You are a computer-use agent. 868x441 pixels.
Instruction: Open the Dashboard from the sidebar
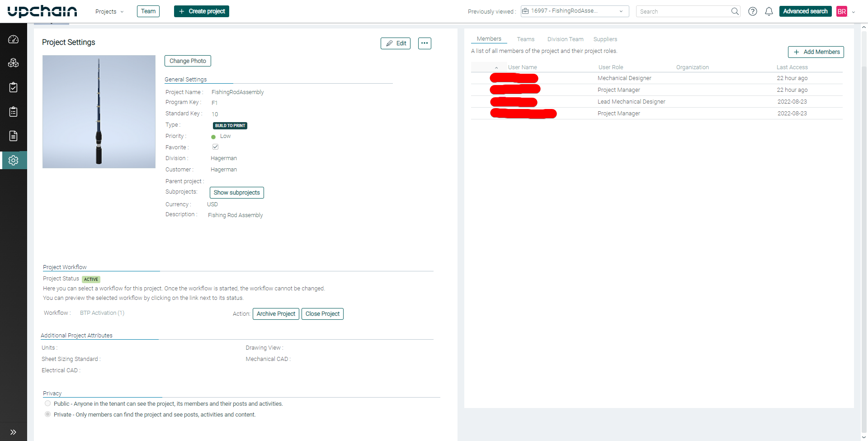(14, 39)
